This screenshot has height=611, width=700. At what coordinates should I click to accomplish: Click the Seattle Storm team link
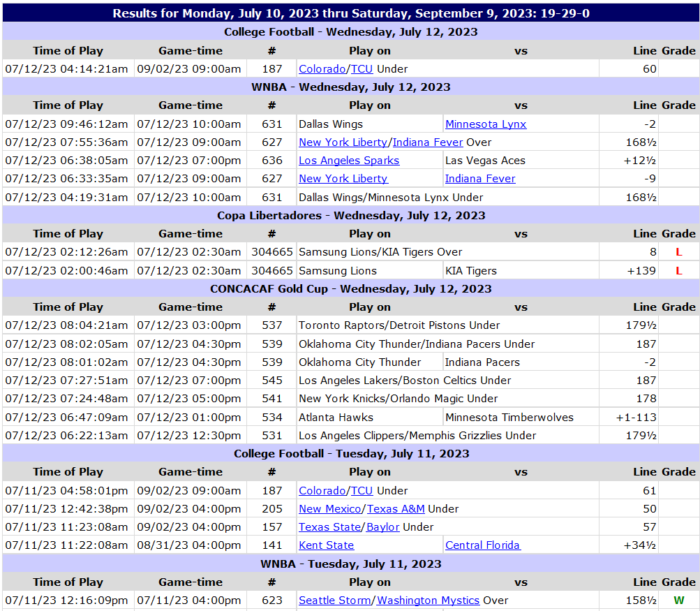pyautogui.click(x=335, y=601)
